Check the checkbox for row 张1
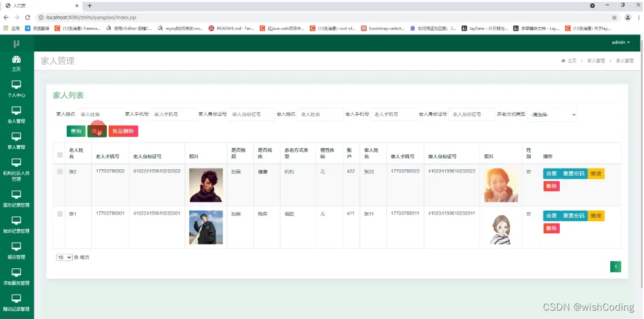 pyautogui.click(x=60, y=214)
